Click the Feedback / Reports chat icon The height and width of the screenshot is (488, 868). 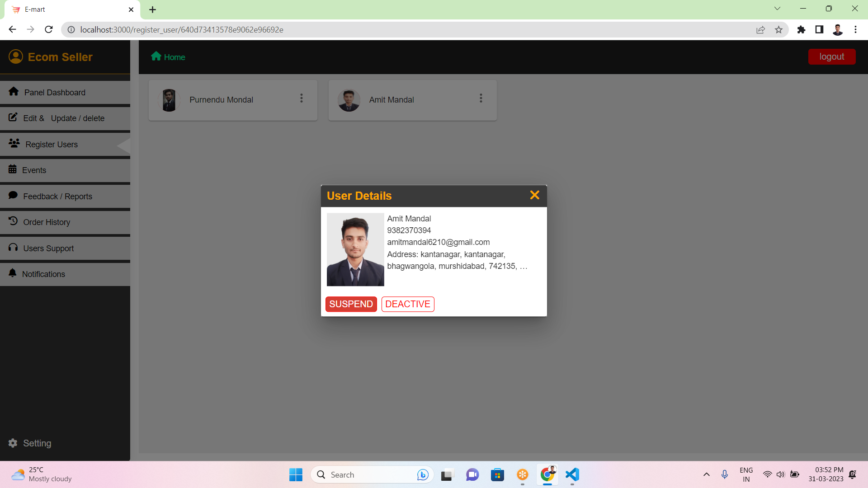tap(13, 195)
